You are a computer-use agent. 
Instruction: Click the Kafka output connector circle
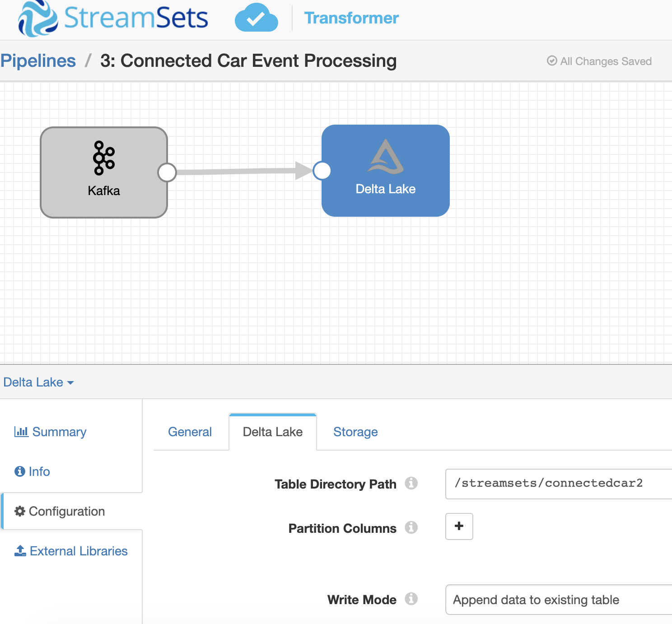tap(167, 172)
